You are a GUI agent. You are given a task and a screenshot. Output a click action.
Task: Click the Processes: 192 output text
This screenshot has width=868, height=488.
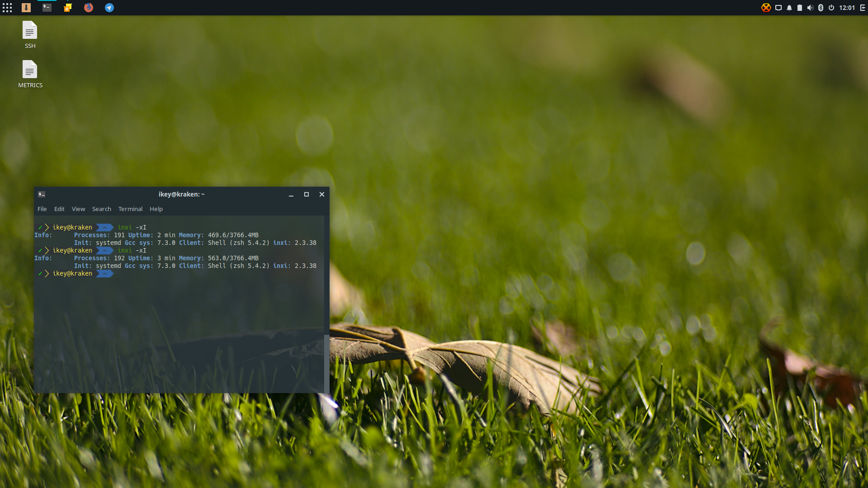point(99,258)
